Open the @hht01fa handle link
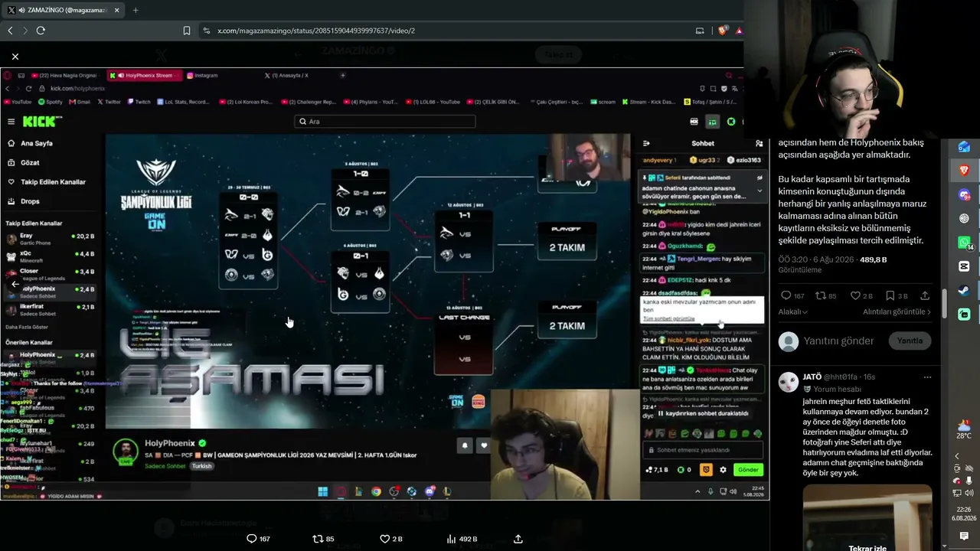Image resolution: width=980 pixels, height=551 pixels. (841, 377)
